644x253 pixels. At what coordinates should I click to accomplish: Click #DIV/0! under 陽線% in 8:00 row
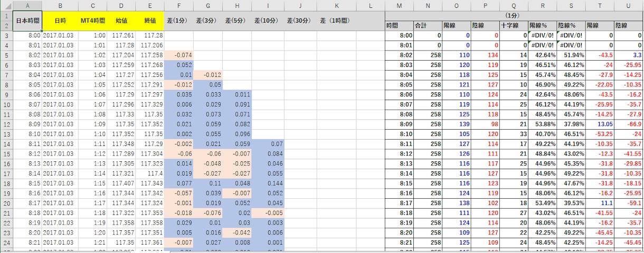[542, 35]
